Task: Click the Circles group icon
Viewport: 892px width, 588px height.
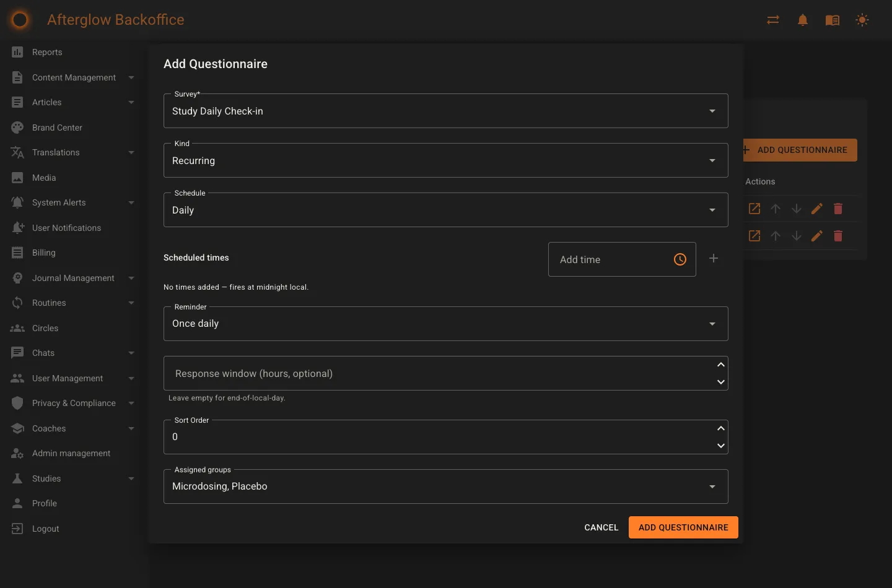Action: [x=17, y=328]
